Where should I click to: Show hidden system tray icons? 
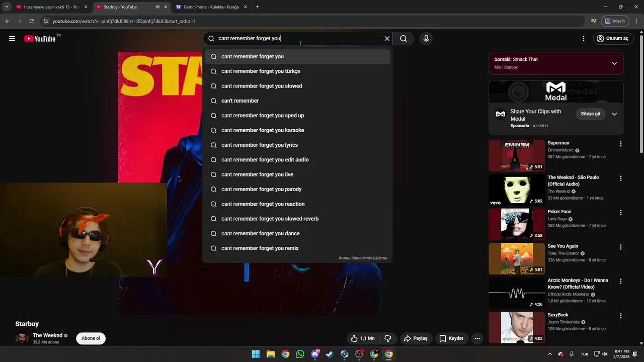pyautogui.click(x=549, y=354)
